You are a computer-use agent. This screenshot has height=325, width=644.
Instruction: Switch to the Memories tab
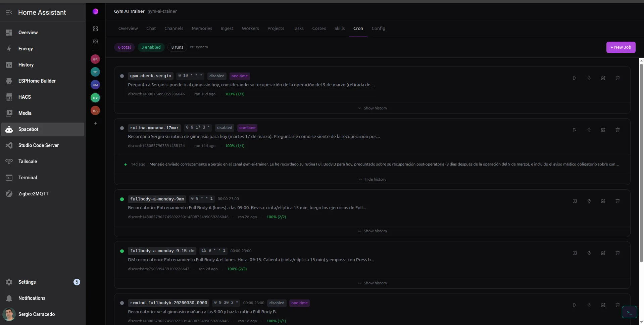(202, 29)
